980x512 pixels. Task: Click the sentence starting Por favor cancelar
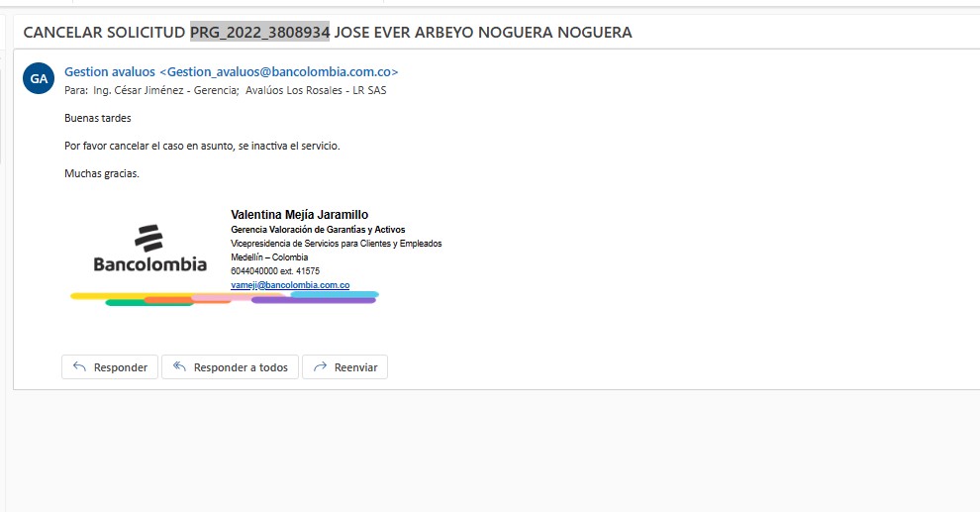tap(202, 146)
